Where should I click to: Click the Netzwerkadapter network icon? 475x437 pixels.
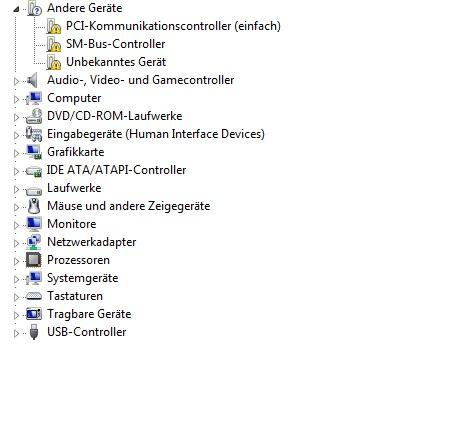(34, 242)
